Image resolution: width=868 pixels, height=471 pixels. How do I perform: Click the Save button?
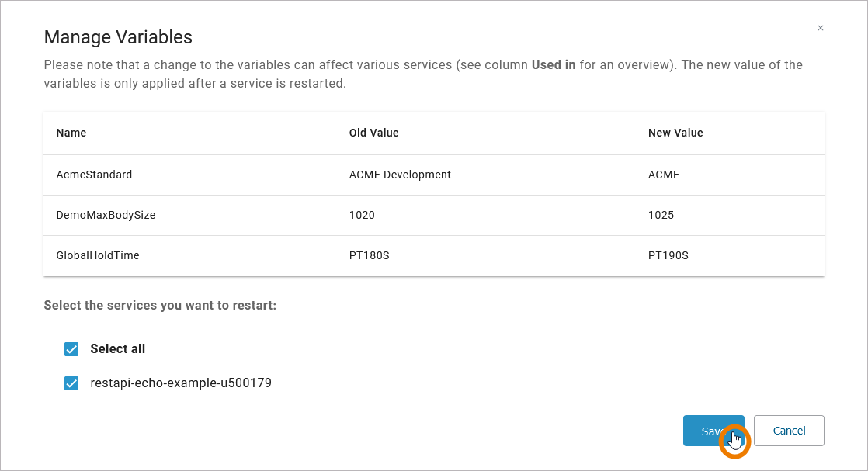tap(713, 431)
